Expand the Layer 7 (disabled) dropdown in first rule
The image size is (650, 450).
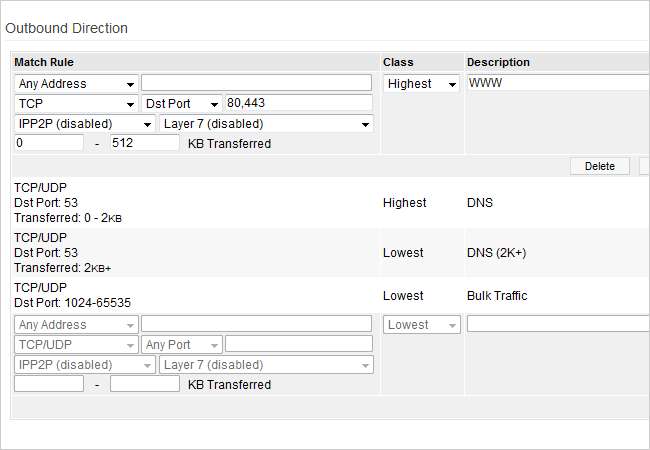(x=265, y=124)
